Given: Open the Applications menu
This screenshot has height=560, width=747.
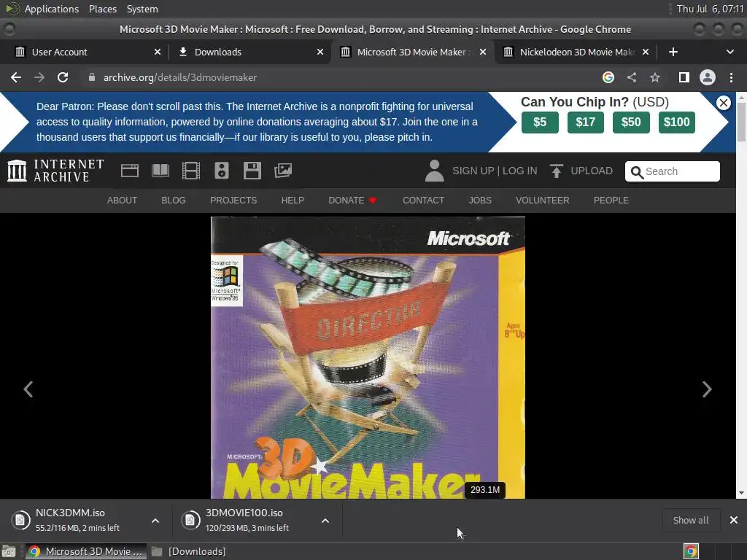Looking at the screenshot, I should pyautogui.click(x=52, y=9).
